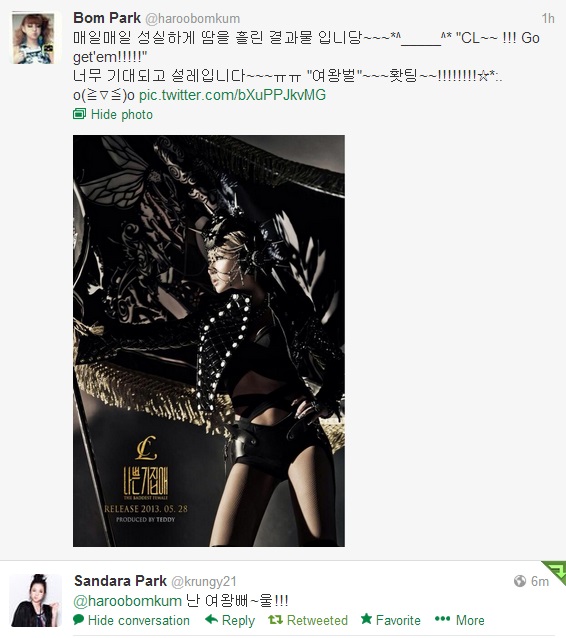Click the globe icon next to 6m
566x638 pixels.
point(520,581)
